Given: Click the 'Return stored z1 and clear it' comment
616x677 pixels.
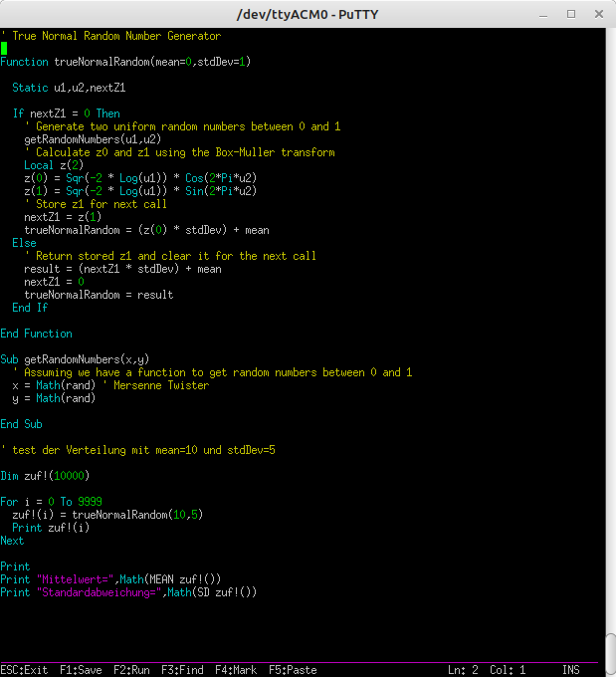Looking at the screenshot, I should pyautogui.click(x=170, y=256).
